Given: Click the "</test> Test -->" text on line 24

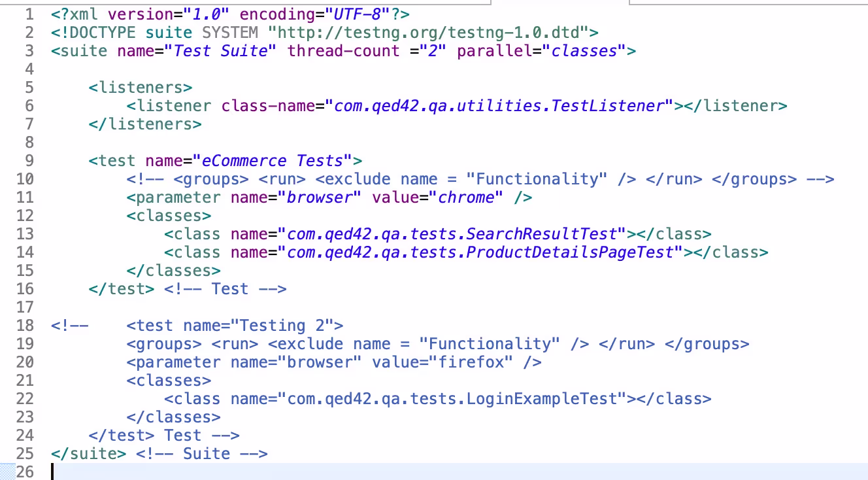Looking at the screenshot, I should 164,435.
